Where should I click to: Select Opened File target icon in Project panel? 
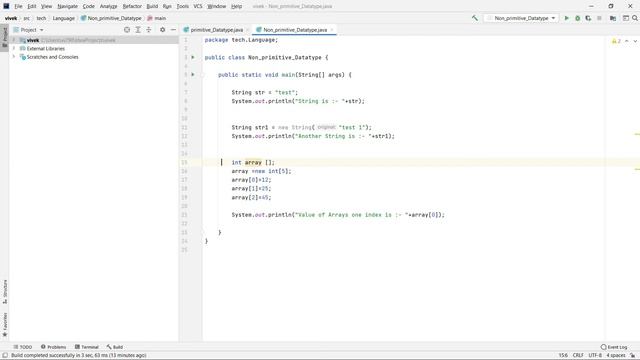pyautogui.click(x=127, y=30)
